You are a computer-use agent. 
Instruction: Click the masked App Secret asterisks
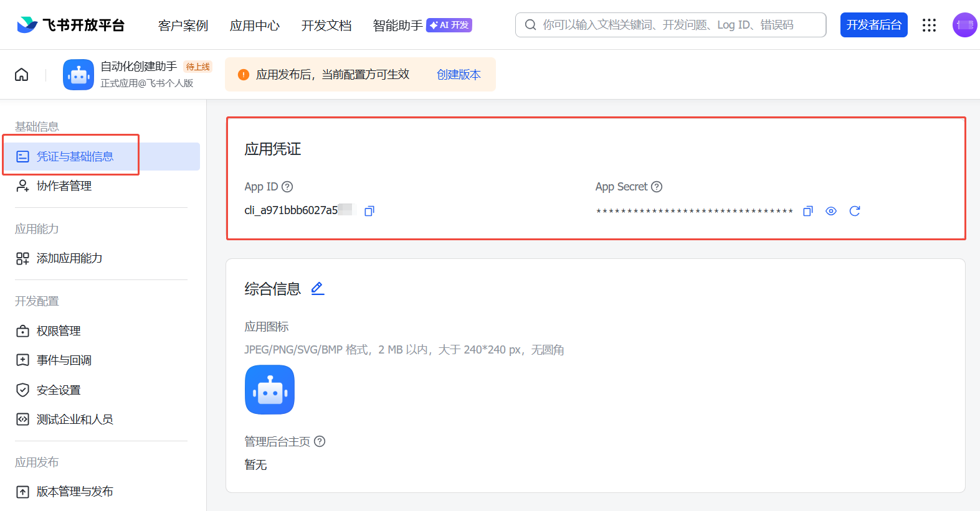694,212
